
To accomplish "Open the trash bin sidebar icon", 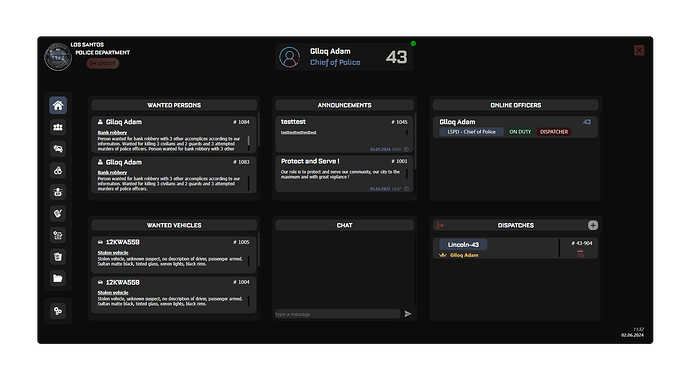I will click(x=58, y=257).
